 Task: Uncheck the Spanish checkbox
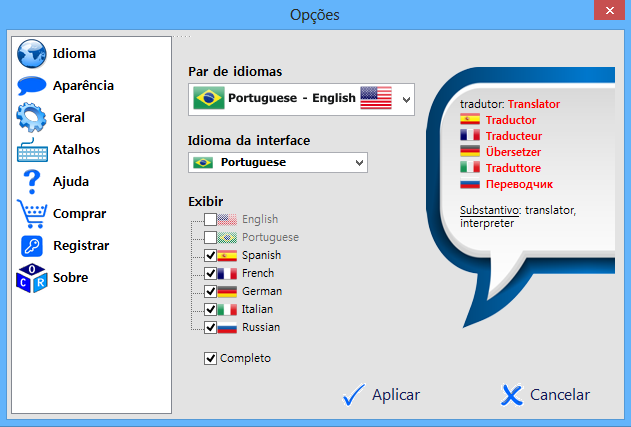tap(210, 256)
